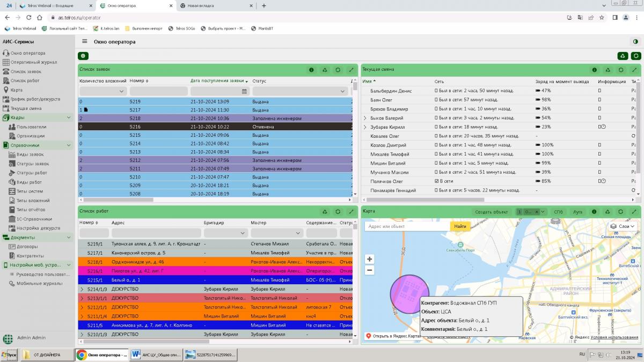Image resolution: width=644 pixels, height=362 pixels.
Task: Open Бригадир filter dropdown in Список работ
Action: (x=243, y=233)
